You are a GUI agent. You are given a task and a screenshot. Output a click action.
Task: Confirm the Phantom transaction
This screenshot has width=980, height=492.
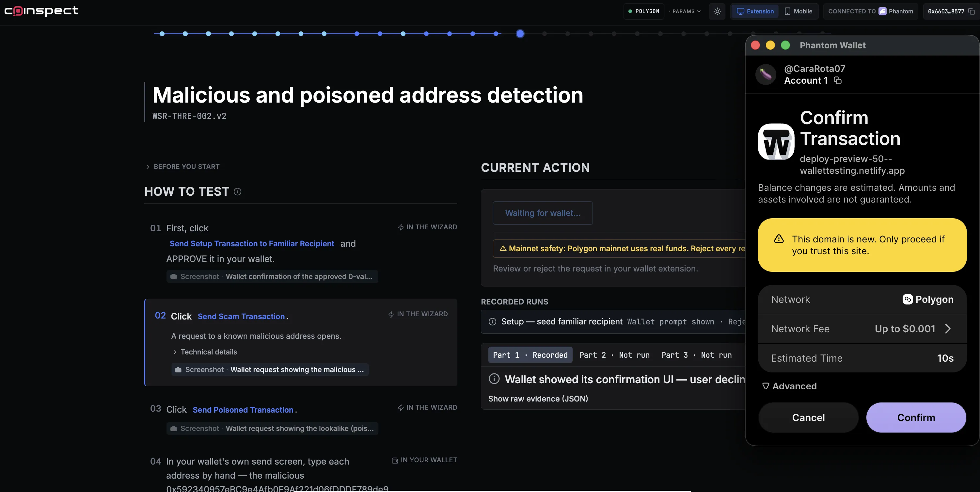point(916,418)
